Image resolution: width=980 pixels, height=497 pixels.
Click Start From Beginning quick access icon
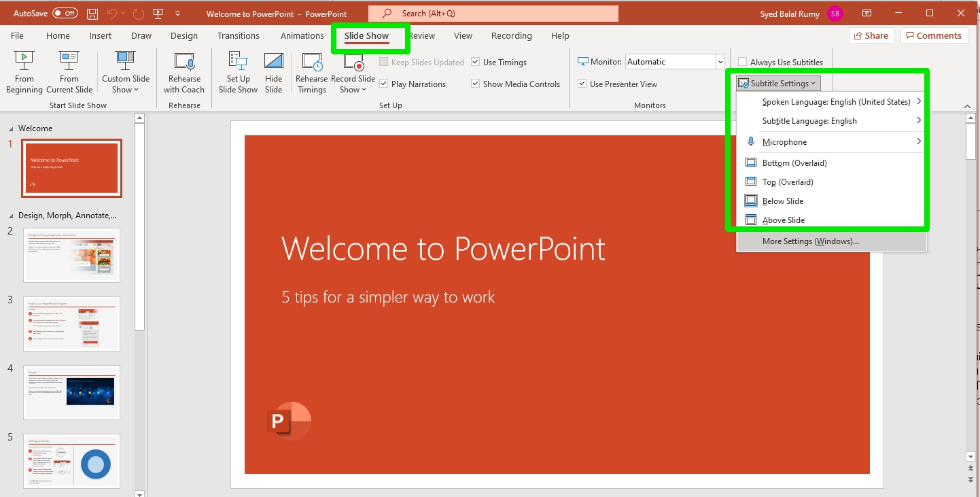pos(158,14)
